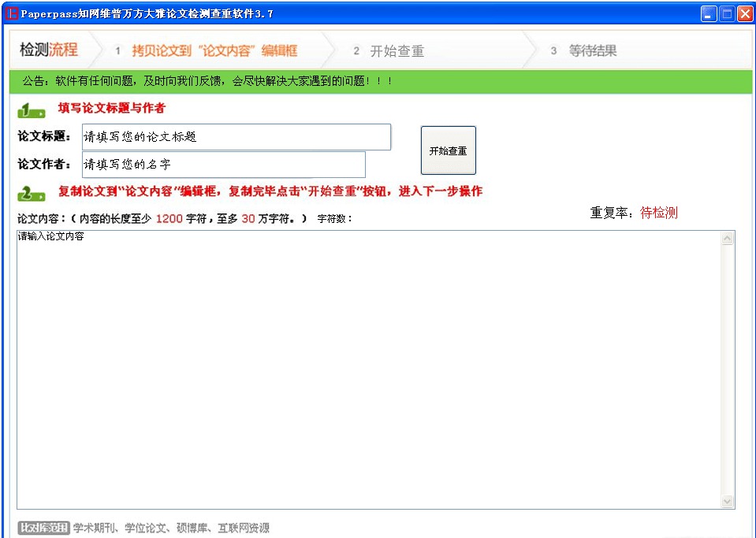Click the green 公告 announcement banner
The height and width of the screenshot is (538, 756).
pyautogui.click(x=381, y=81)
